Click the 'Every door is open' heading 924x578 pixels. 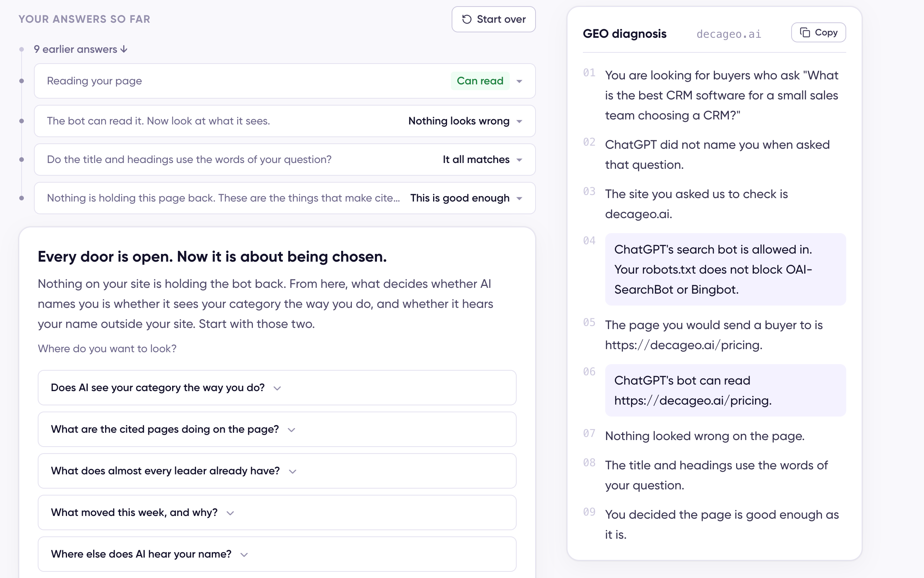click(212, 257)
